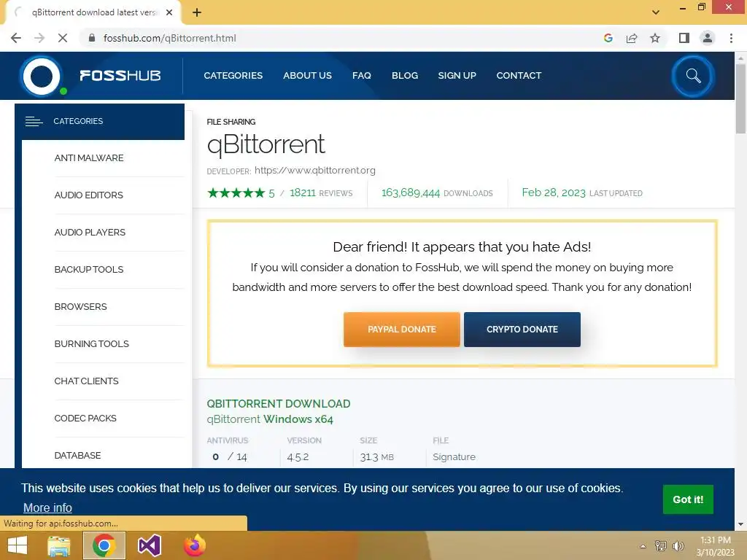The height and width of the screenshot is (560, 747).
Task: Select the Backup Tools category
Action: pos(88,270)
